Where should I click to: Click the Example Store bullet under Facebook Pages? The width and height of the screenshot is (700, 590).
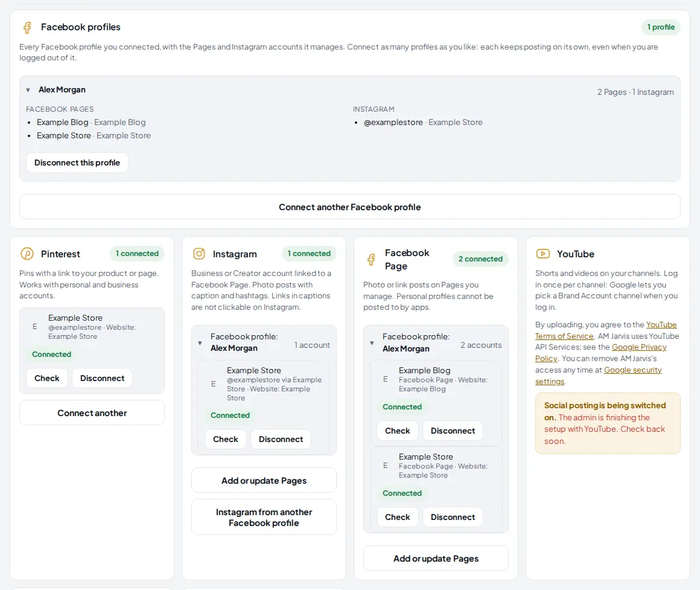pos(94,135)
